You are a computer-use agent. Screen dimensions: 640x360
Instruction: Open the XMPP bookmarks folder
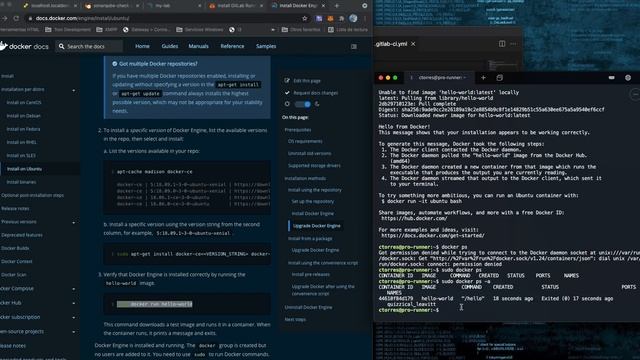click(x=107, y=29)
